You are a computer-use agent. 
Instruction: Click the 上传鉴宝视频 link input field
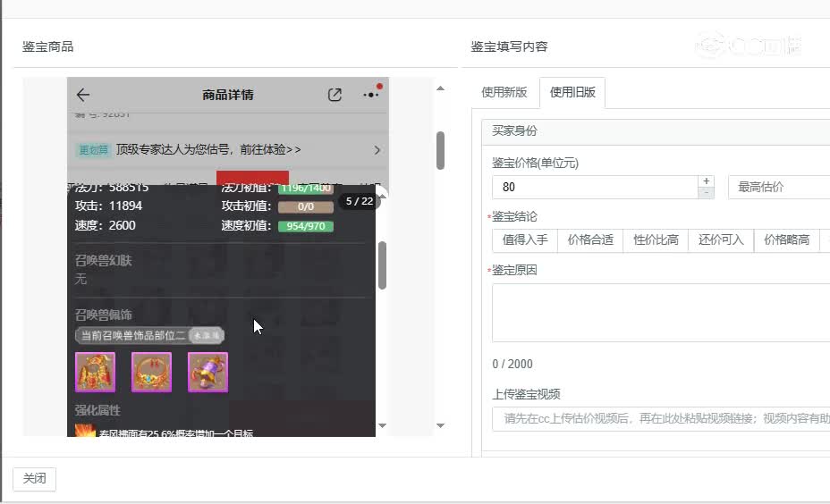click(x=661, y=419)
